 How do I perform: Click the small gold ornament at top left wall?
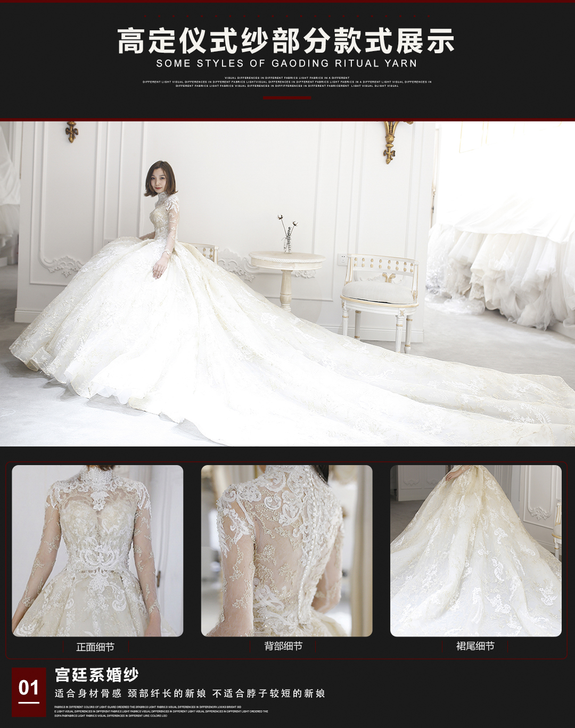71,131
